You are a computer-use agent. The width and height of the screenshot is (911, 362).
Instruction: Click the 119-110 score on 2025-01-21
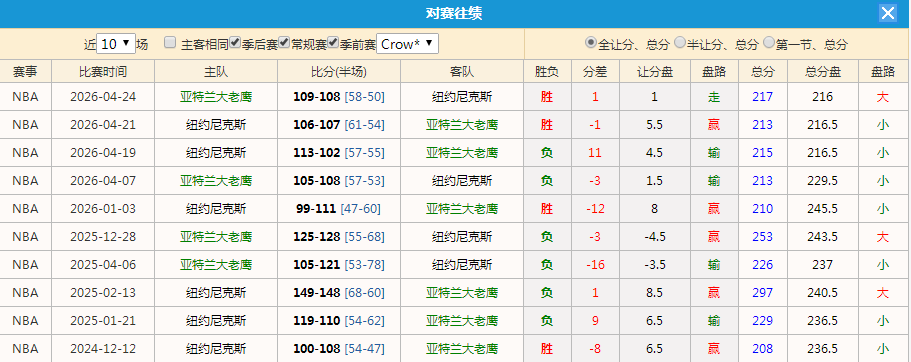pos(317,321)
